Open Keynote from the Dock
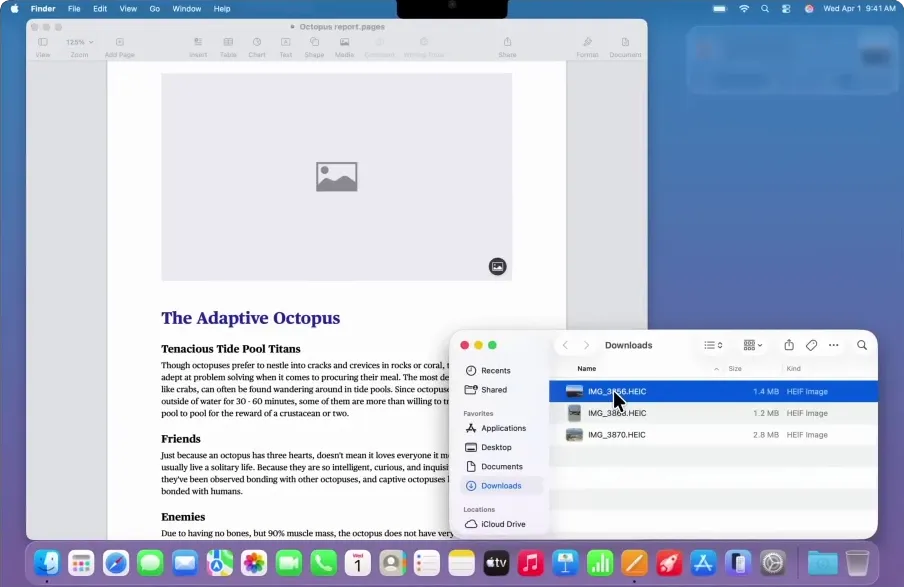 coord(565,563)
